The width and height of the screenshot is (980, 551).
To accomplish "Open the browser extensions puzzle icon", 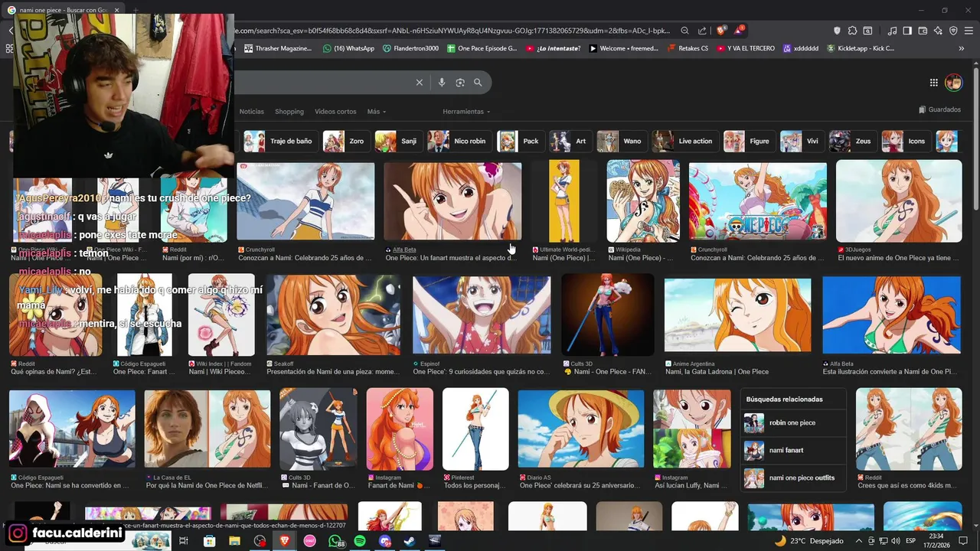I will coord(852,31).
